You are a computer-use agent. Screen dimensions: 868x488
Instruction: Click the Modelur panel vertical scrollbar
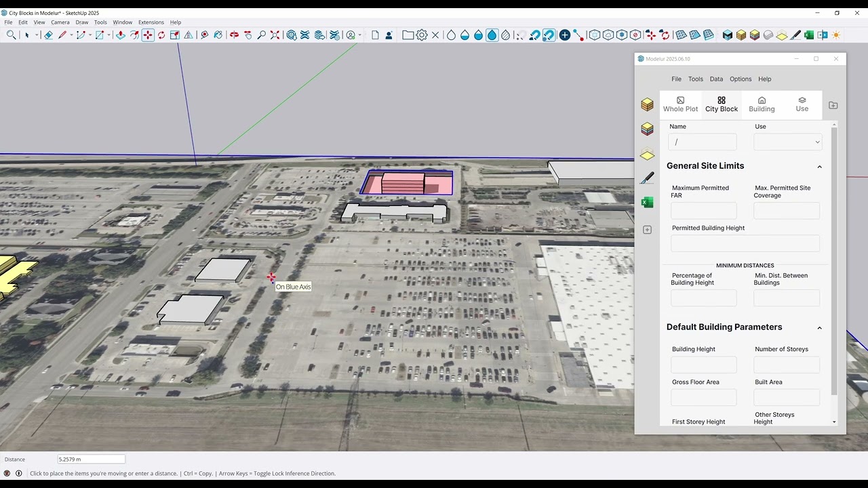(834, 261)
